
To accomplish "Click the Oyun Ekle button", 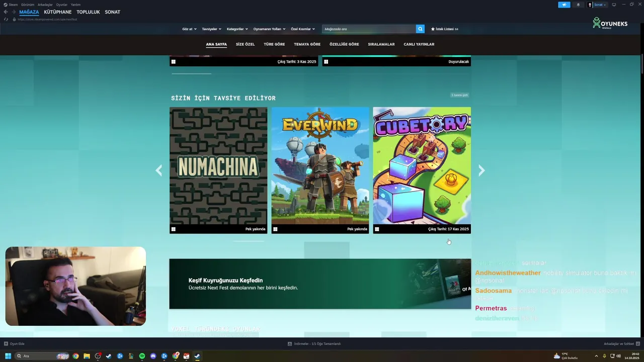I will [x=14, y=344].
